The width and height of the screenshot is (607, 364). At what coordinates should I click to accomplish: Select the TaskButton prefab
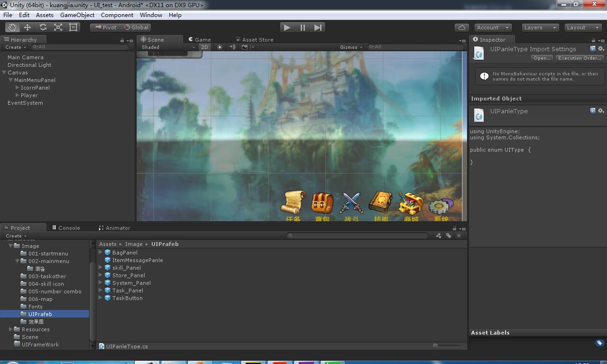point(127,298)
